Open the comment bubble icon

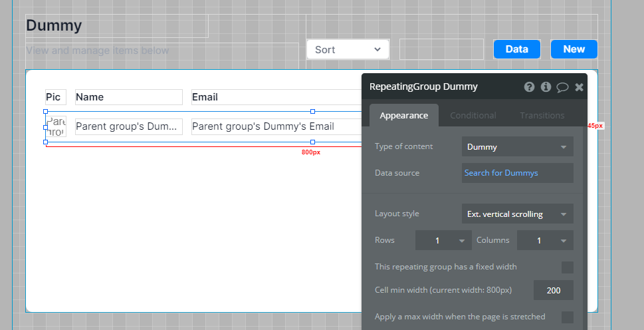[562, 87]
